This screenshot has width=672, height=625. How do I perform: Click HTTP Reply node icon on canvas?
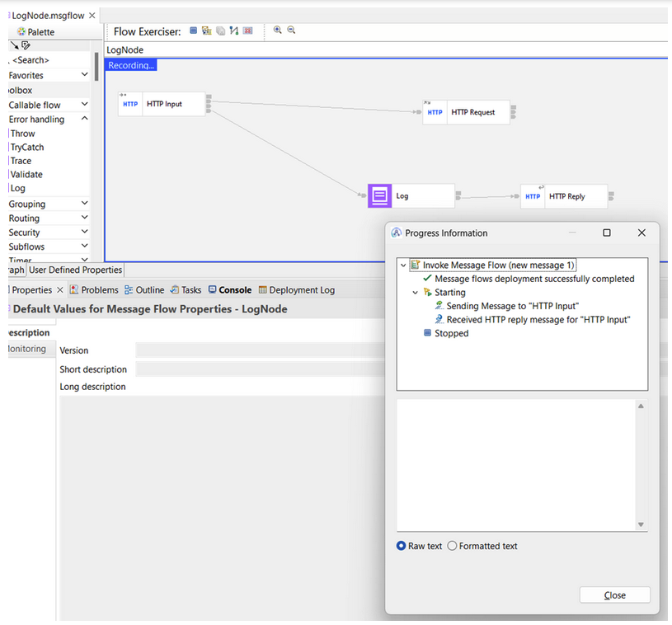point(533,196)
